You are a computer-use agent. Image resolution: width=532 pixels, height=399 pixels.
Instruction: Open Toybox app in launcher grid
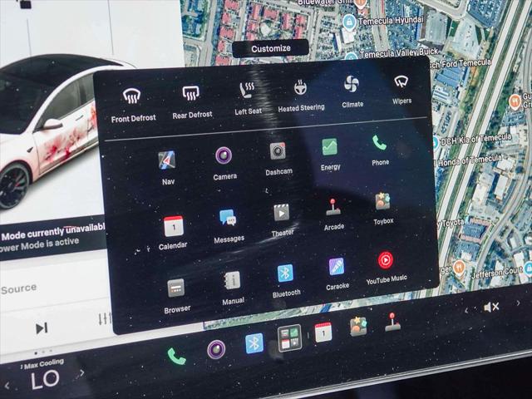[x=383, y=209]
